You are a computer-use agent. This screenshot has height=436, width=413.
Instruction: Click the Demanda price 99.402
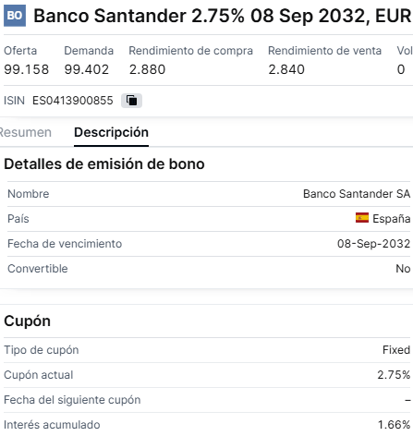[x=87, y=69]
